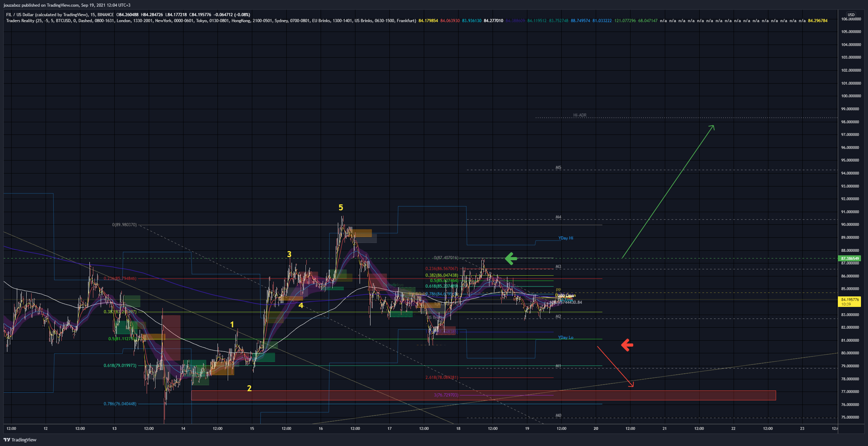Click date 17 on the time axis
This screenshot has height=446, width=868.
click(389, 428)
